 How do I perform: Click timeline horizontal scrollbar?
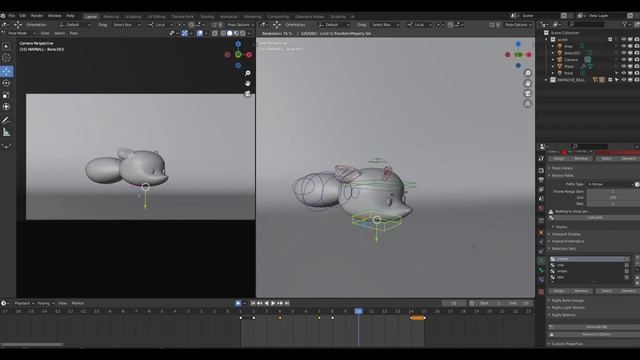coord(32,344)
